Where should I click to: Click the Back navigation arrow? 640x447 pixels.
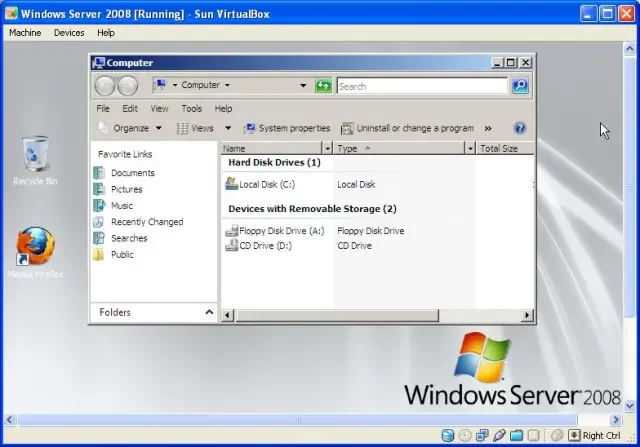(x=105, y=86)
